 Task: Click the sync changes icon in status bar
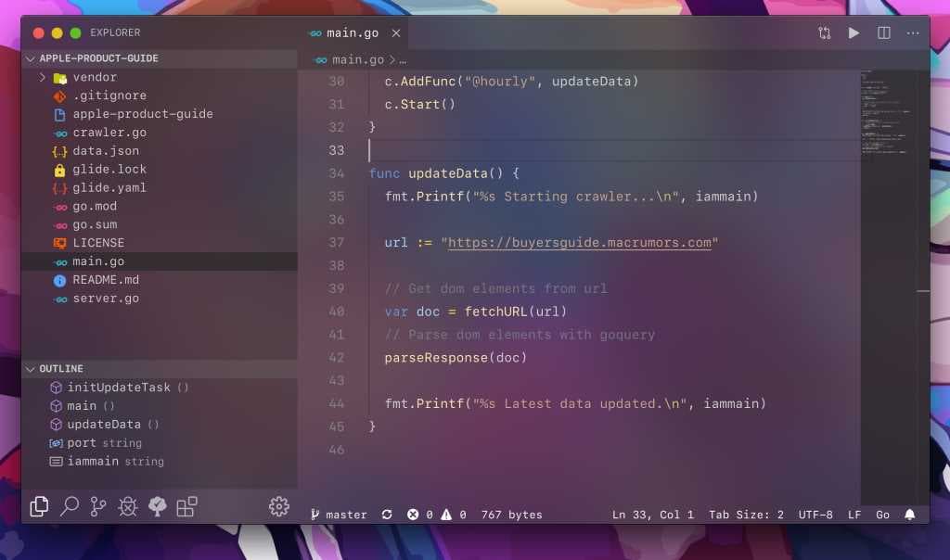point(387,514)
